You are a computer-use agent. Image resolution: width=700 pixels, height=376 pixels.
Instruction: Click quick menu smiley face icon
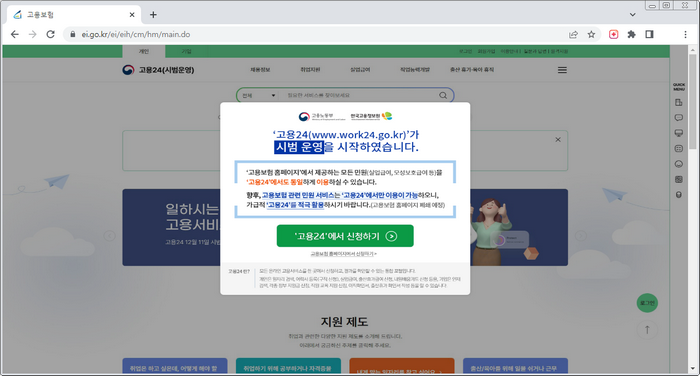coord(679,164)
